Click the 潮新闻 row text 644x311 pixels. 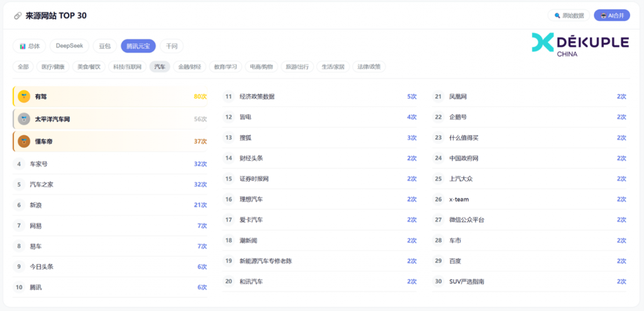tap(248, 241)
